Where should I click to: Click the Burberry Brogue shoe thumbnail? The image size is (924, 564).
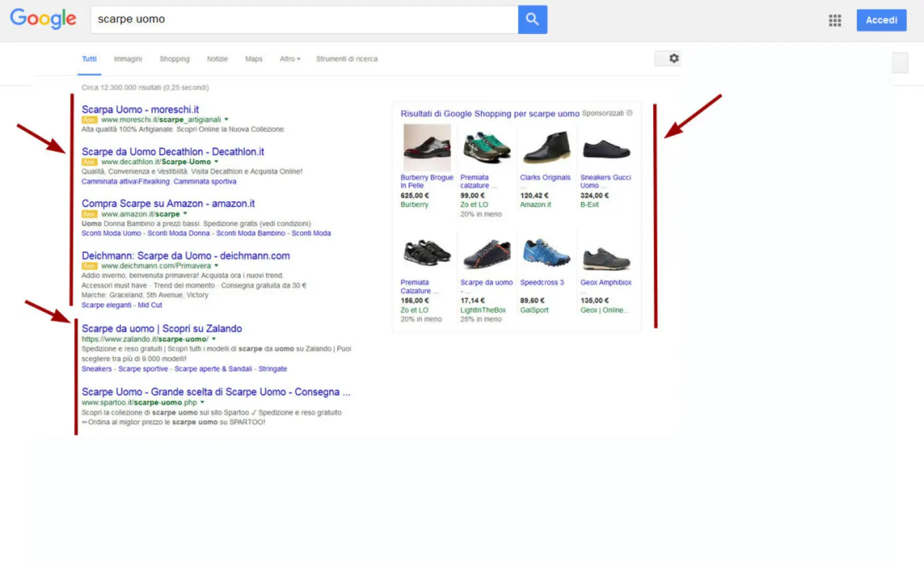click(427, 147)
